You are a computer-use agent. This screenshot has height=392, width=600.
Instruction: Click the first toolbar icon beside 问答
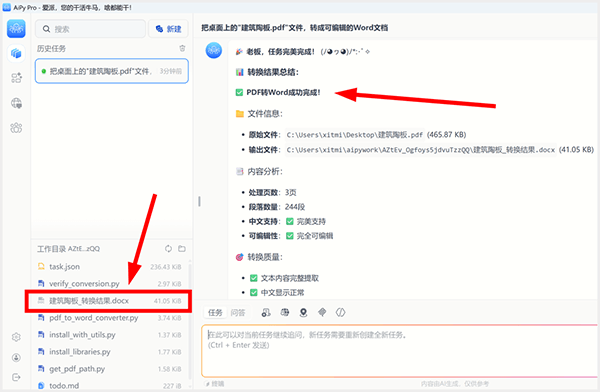coord(266,312)
